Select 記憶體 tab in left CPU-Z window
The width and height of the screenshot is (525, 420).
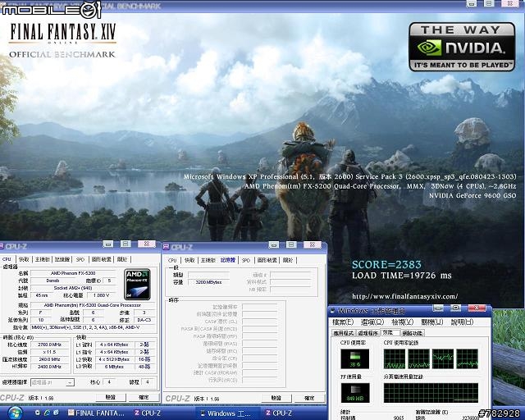click(62, 259)
